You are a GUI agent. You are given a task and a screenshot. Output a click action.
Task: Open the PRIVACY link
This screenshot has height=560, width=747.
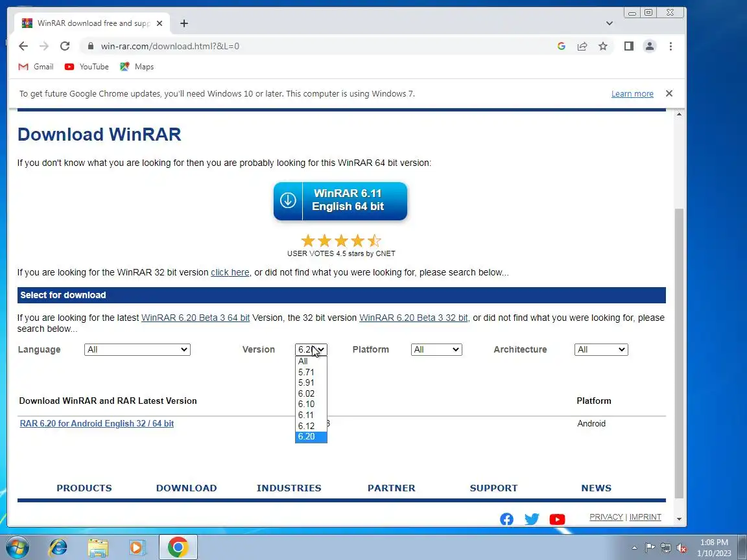click(606, 517)
